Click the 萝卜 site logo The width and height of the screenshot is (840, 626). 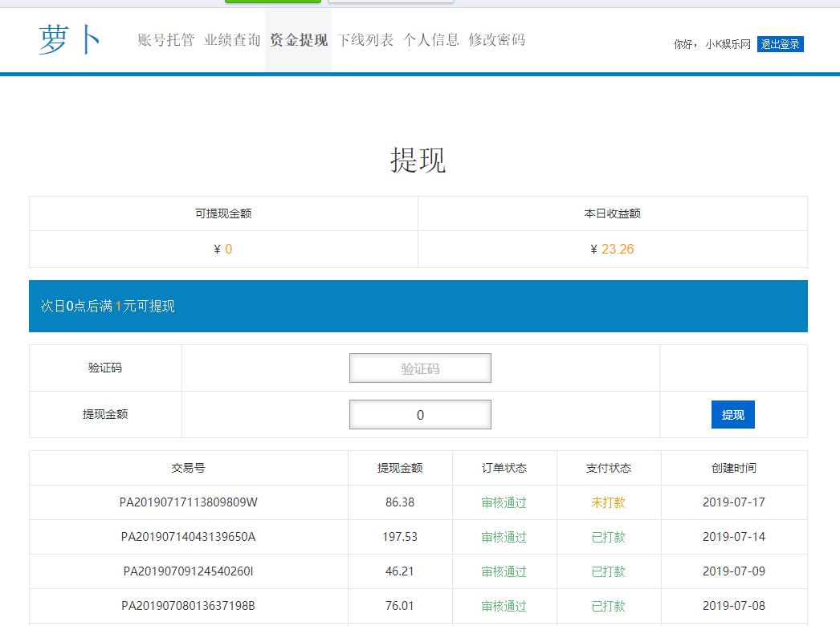click(69, 39)
